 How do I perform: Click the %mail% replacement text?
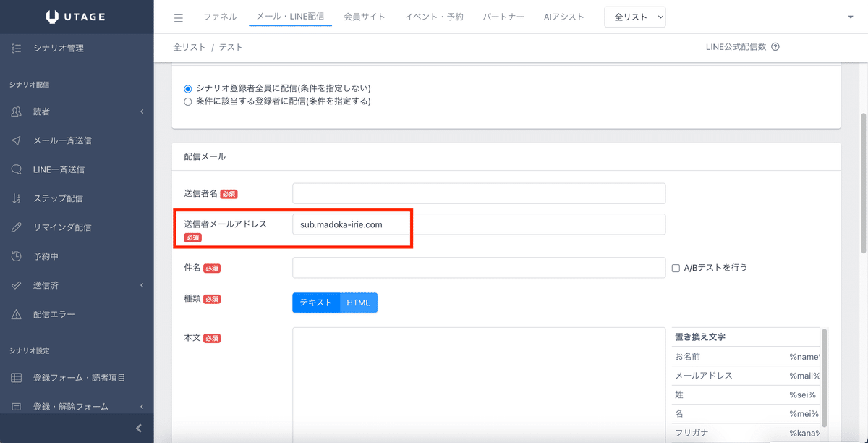click(805, 376)
